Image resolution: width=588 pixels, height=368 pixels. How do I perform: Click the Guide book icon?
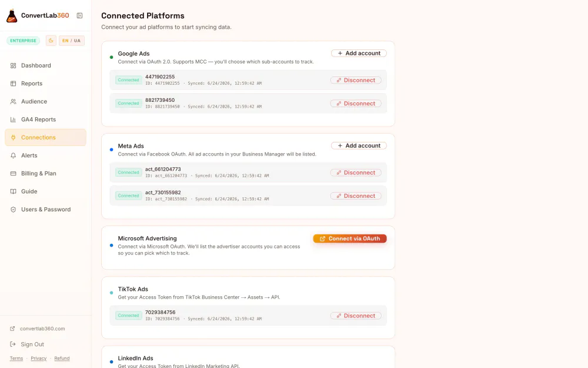(x=13, y=191)
